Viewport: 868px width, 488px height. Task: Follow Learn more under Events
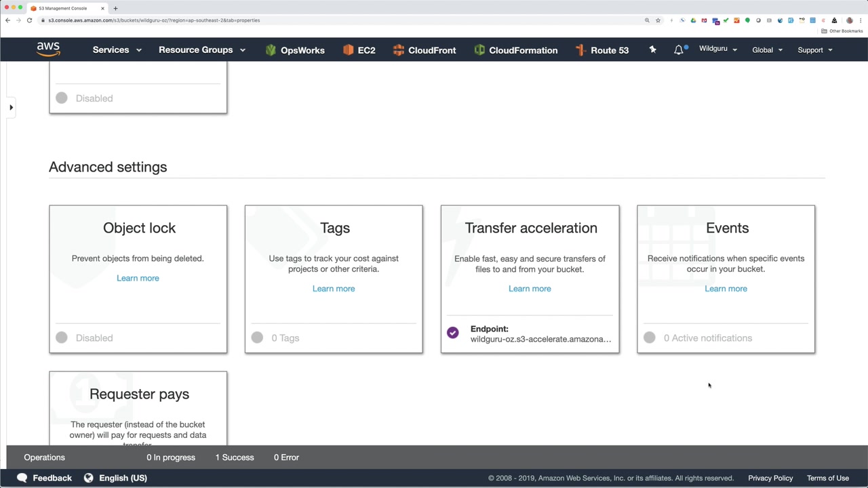(x=726, y=289)
